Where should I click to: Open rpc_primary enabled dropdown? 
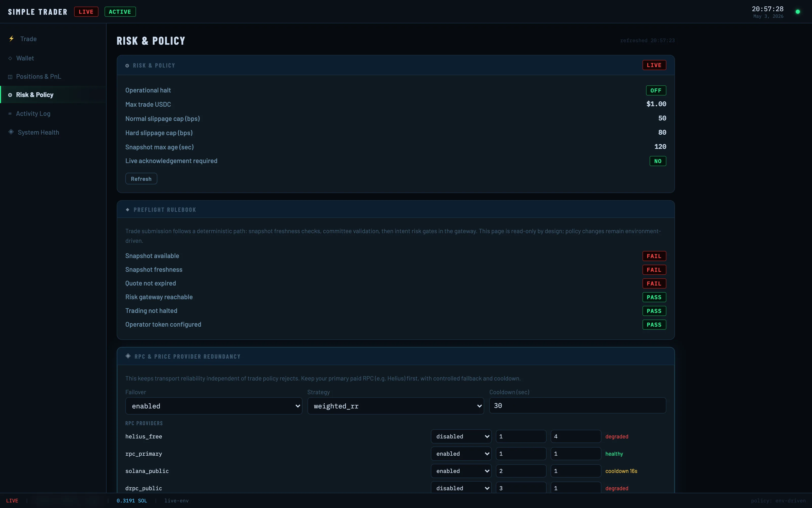[461, 454]
